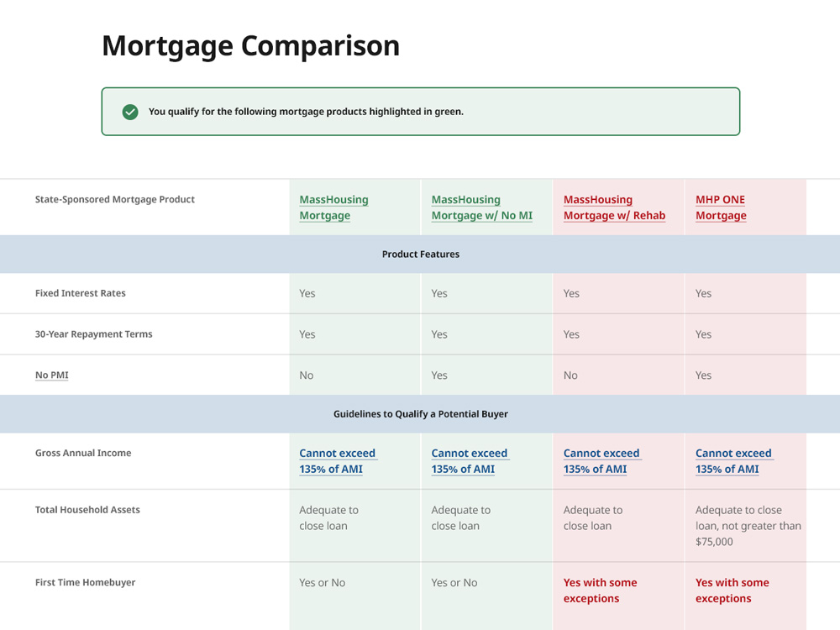
Task: Open the MassHousing Mortgage product link
Action: [x=333, y=207]
